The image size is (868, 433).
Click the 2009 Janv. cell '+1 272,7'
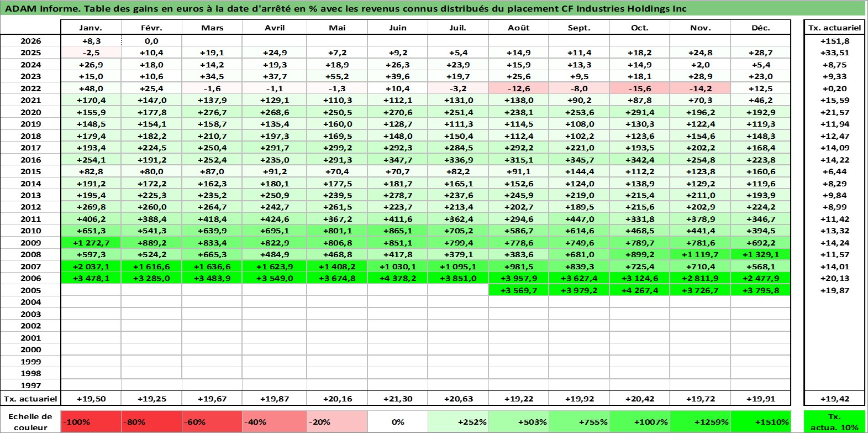click(x=91, y=243)
